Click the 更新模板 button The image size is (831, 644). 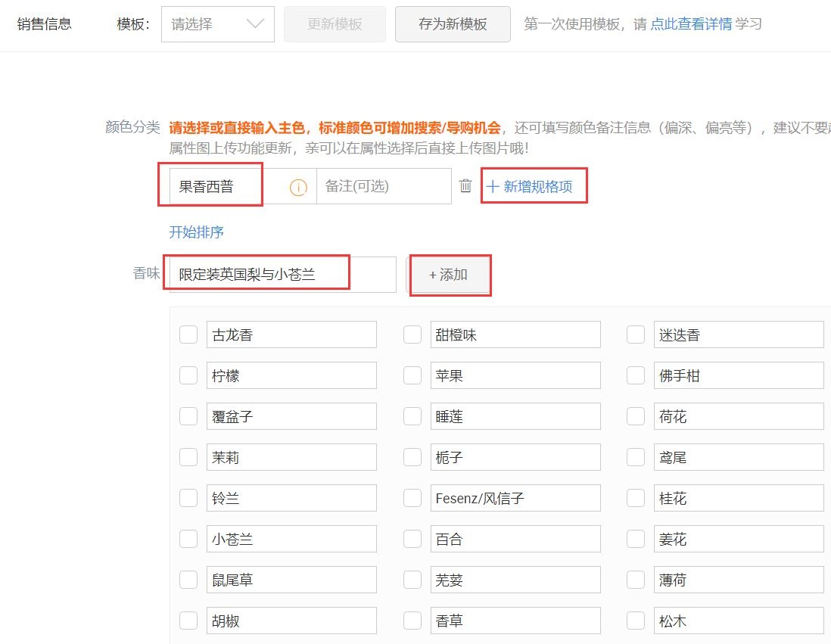[x=335, y=24]
